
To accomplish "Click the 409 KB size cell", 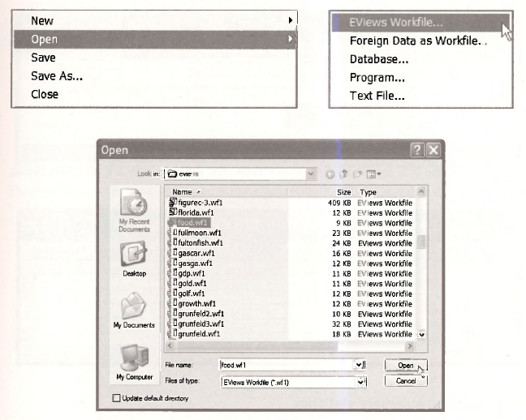I will pos(339,203).
